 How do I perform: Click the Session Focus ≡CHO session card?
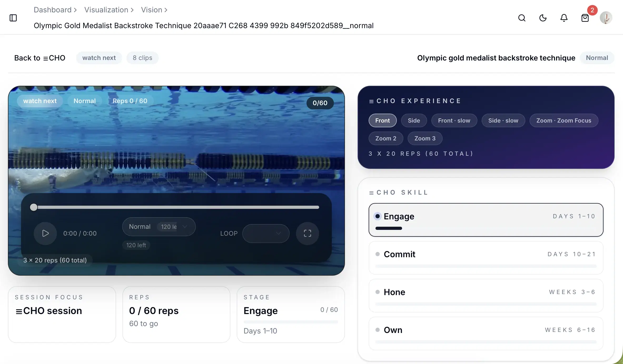(62, 315)
